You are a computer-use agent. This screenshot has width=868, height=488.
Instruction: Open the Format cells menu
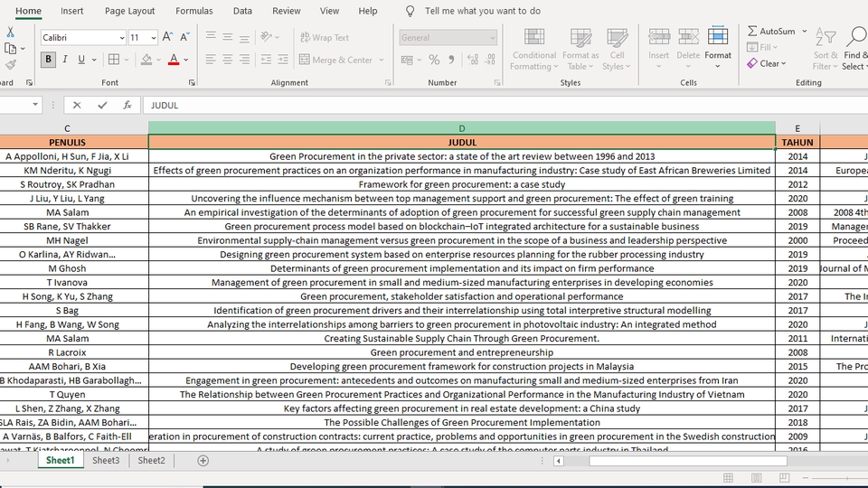718,49
